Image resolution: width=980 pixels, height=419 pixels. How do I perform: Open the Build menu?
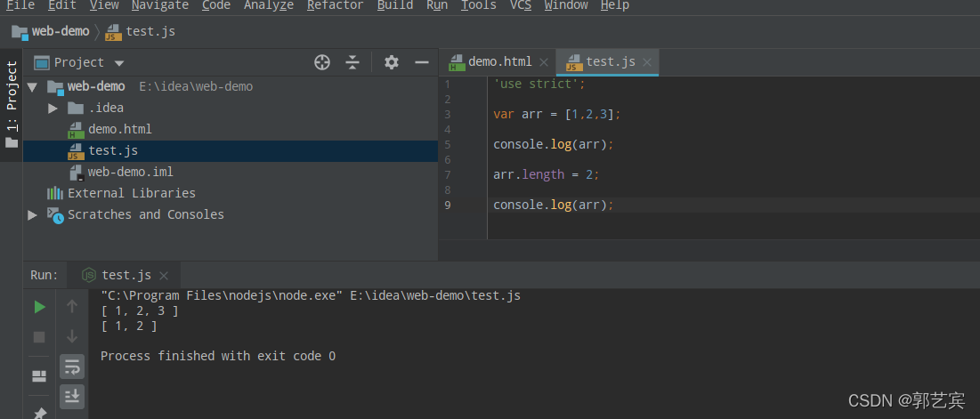click(395, 5)
